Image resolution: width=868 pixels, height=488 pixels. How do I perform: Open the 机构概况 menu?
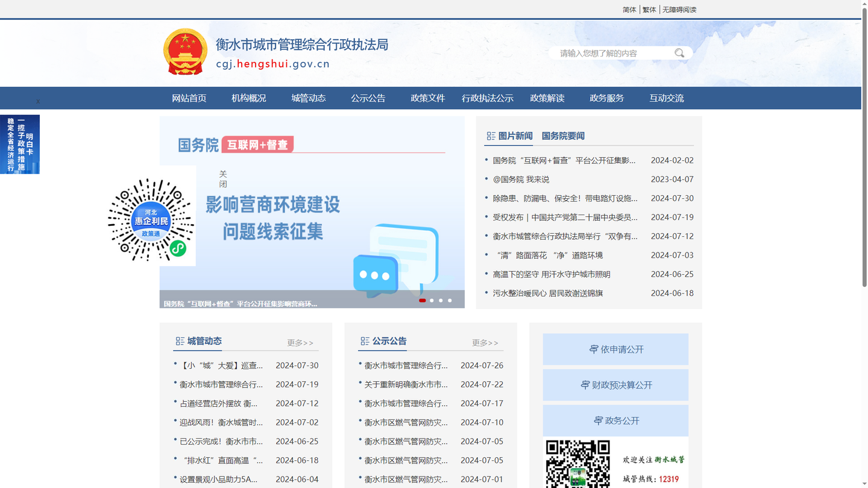coord(249,98)
